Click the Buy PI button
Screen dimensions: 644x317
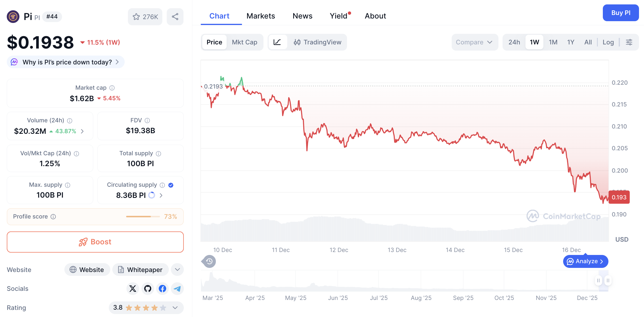620,13
